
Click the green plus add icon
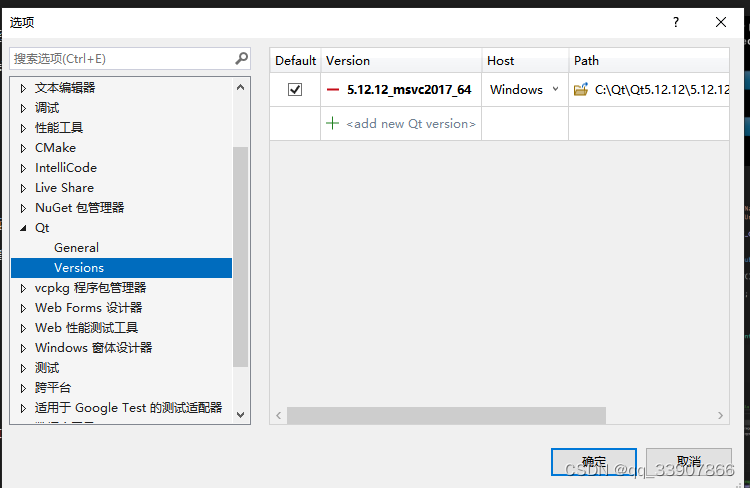(x=332, y=123)
